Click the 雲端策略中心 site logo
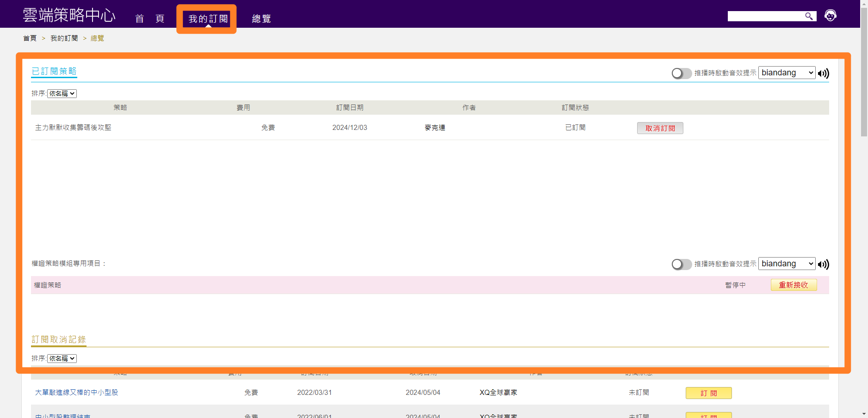Viewport: 868px width, 418px height. pos(69,15)
